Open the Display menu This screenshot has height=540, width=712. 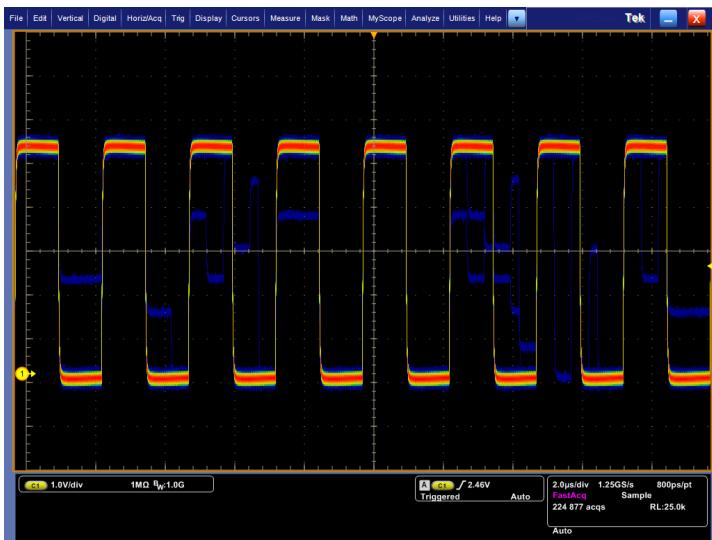(x=208, y=18)
